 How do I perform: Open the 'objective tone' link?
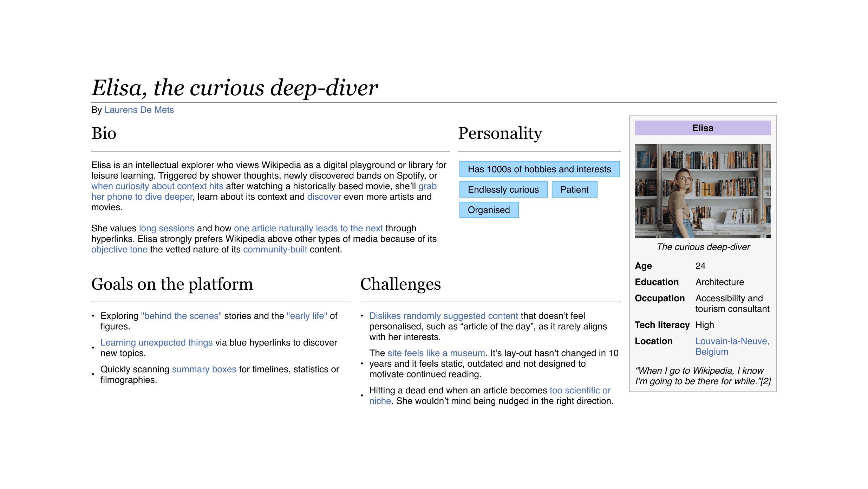click(x=119, y=250)
